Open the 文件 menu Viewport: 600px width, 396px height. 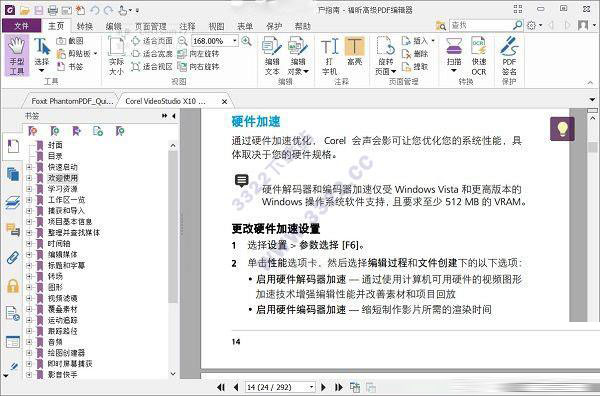[21, 26]
